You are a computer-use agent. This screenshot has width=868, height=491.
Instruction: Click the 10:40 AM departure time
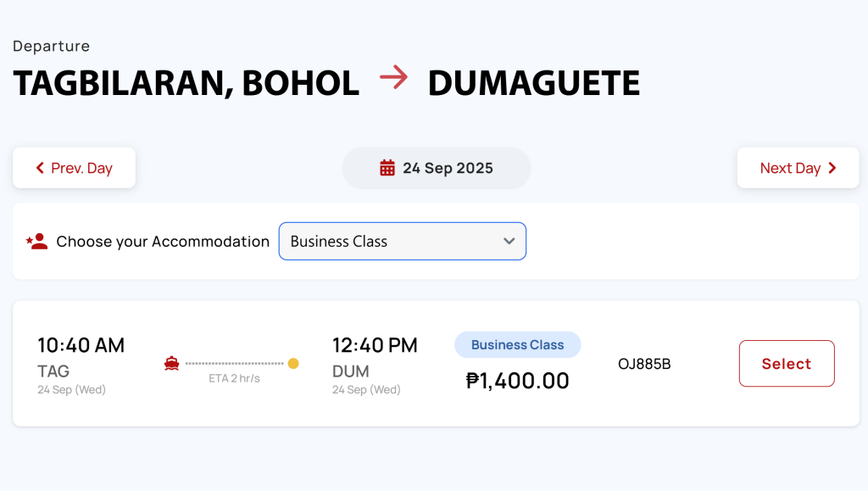(81, 345)
